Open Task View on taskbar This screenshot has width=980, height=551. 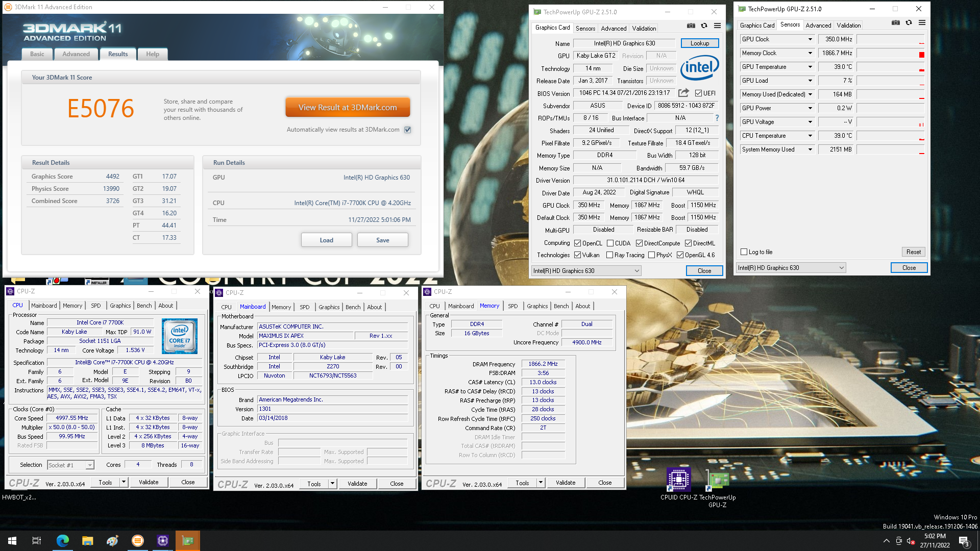(x=37, y=541)
